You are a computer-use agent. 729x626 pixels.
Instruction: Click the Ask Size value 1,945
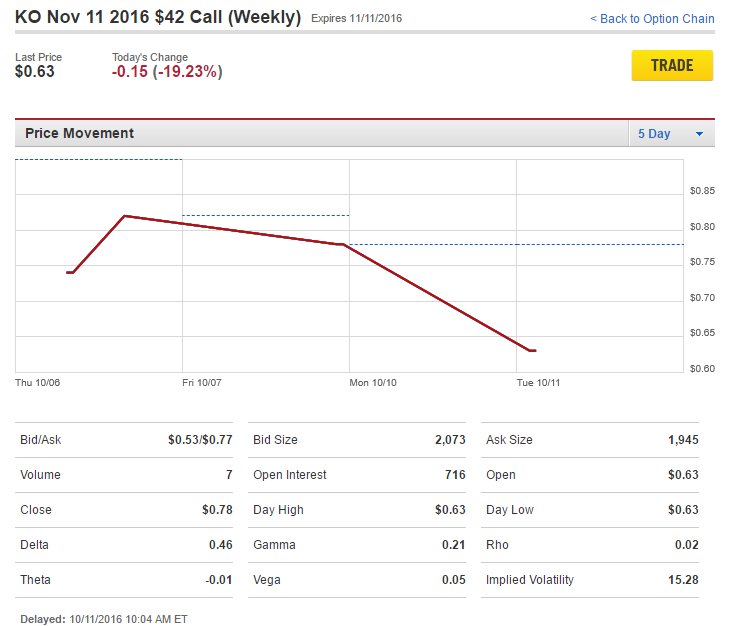[x=683, y=440]
